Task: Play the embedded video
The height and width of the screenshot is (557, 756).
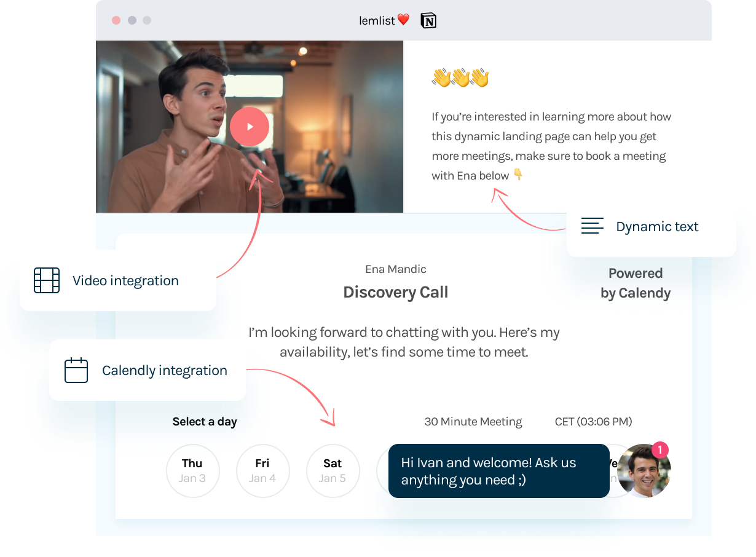Action: [250, 127]
